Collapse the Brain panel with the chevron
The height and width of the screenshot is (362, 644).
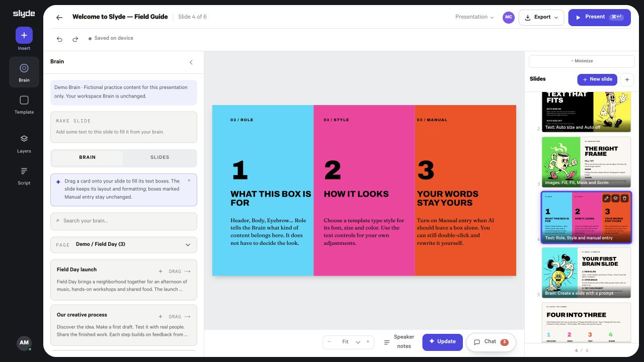coord(191,62)
